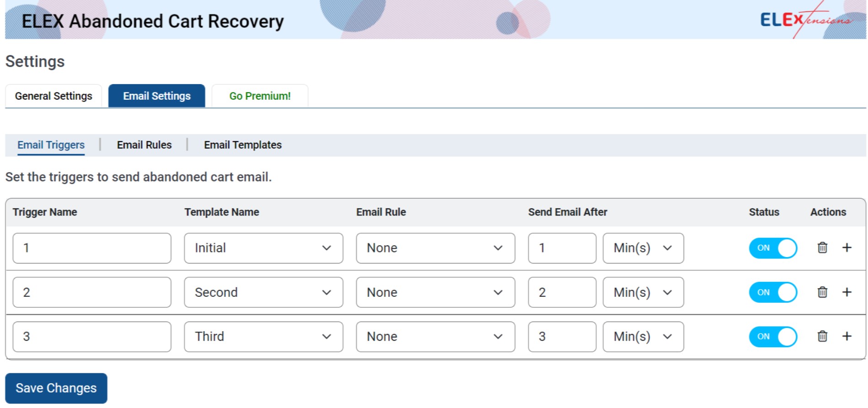Select Email Triggers sub-tab
The image size is (868, 408).
pyautogui.click(x=51, y=145)
